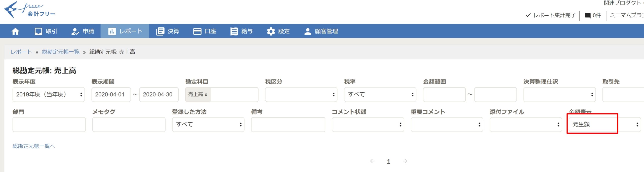Click the end date field 2020-04-30
The height and width of the screenshot is (172, 644).
[x=159, y=95]
